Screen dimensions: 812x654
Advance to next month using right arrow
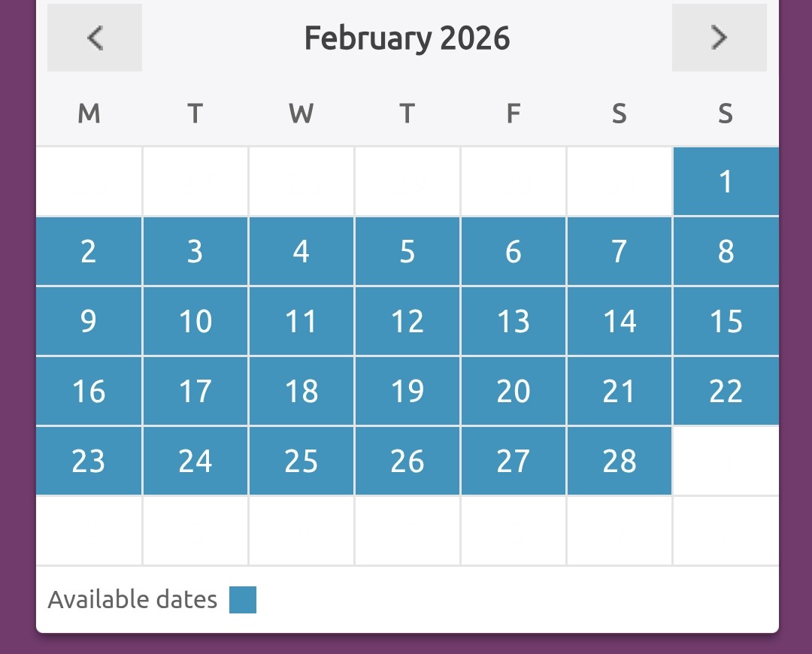(x=719, y=38)
